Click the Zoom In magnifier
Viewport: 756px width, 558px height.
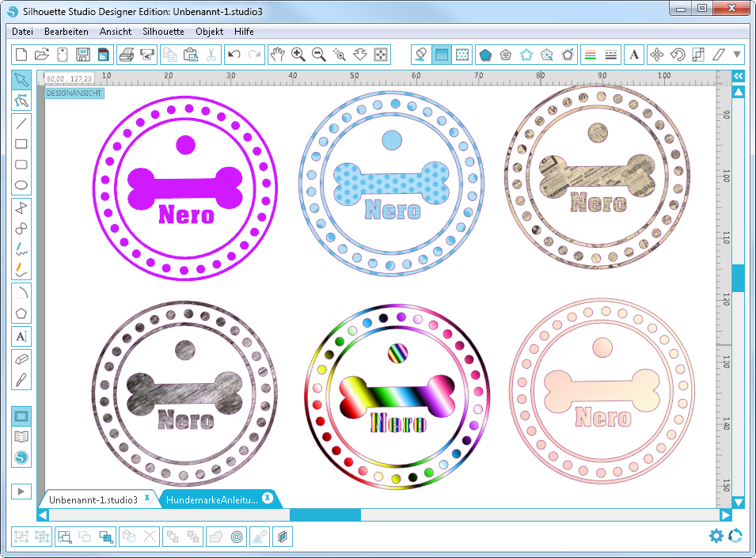coord(298,55)
